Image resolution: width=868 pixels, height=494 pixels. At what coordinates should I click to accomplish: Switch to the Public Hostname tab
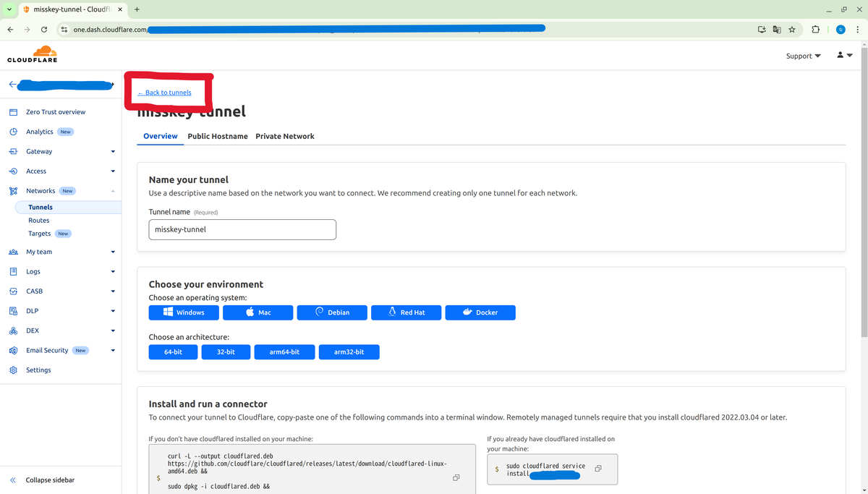click(x=218, y=136)
